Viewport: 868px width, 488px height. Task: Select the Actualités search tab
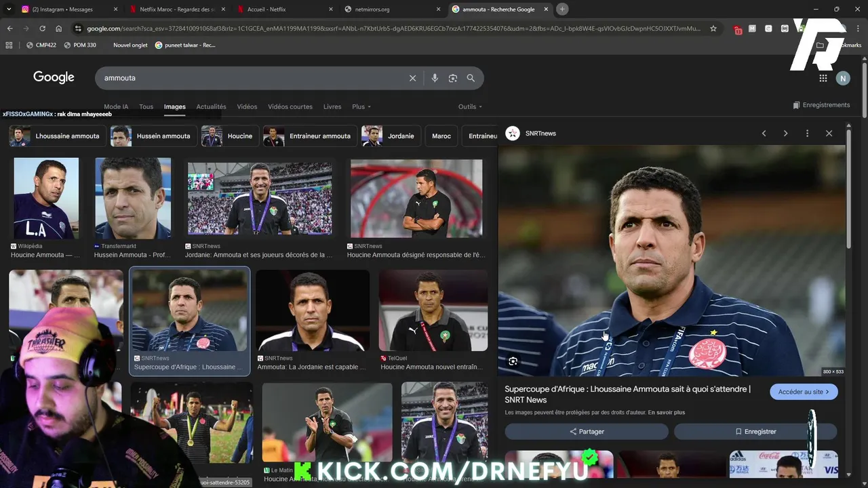[x=211, y=106]
